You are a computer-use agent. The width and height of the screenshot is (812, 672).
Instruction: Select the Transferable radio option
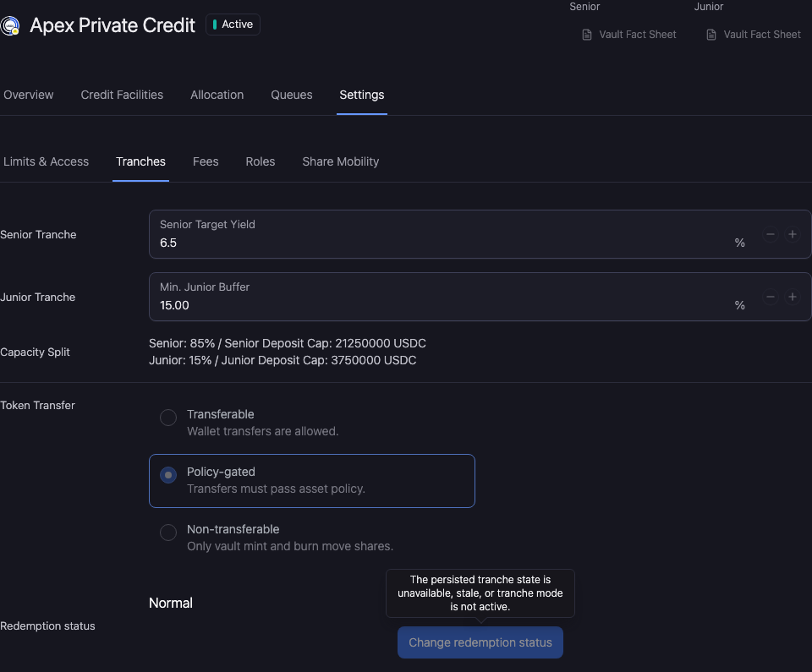[168, 418]
